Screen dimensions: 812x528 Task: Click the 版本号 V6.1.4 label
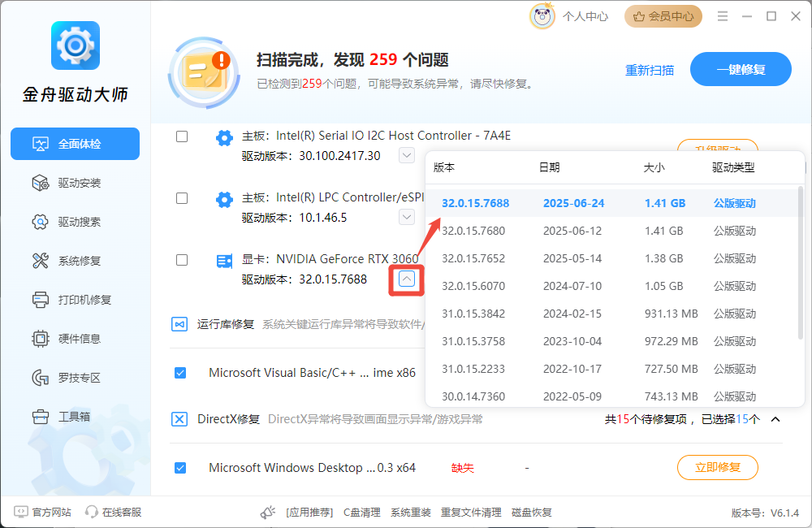tap(765, 513)
